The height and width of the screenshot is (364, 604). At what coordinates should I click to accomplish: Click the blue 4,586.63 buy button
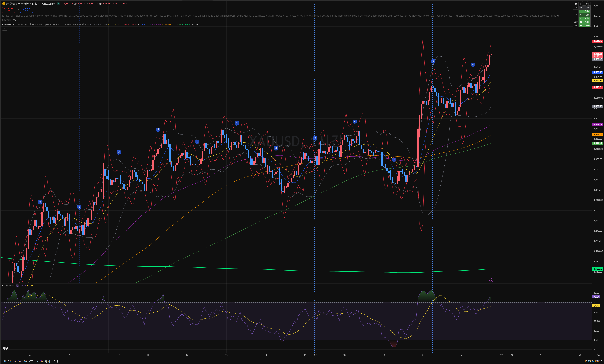point(26,10)
